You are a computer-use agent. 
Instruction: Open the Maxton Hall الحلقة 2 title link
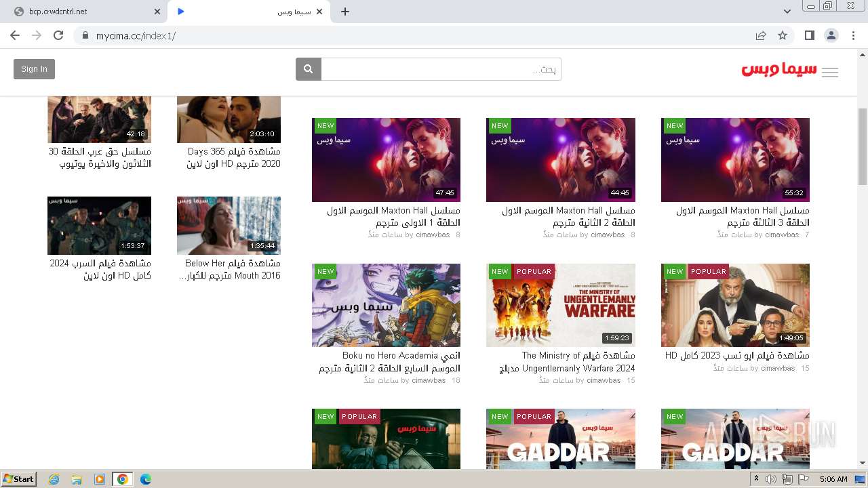[x=568, y=216]
